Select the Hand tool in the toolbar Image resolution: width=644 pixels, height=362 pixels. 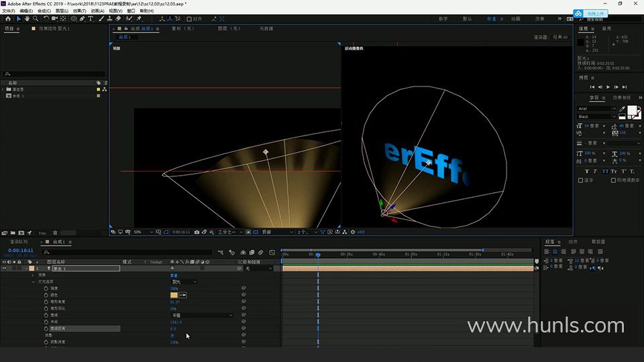pyautogui.click(x=25, y=19)
